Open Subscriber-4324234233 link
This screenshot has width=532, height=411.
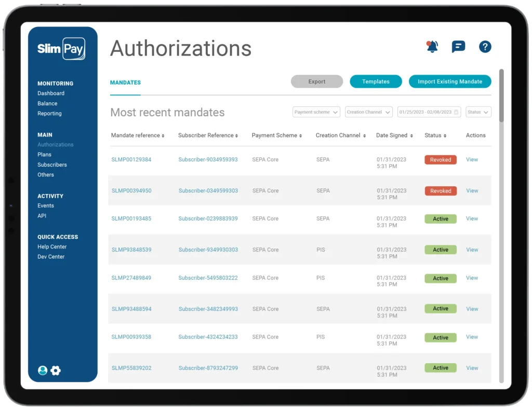click(x=208, y=337)
